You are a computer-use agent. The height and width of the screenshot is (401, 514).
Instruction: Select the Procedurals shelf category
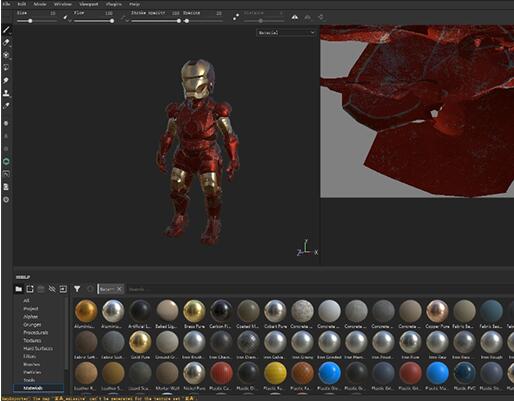tap(35, 332)
